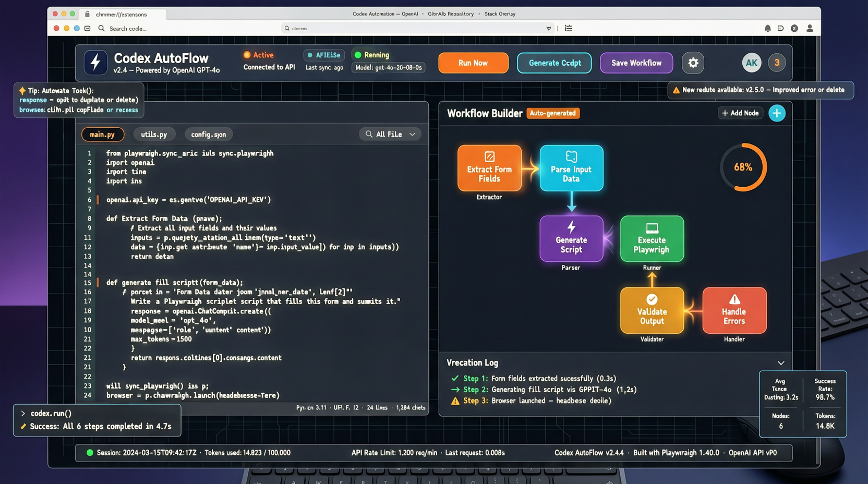Click the orange marker on code line 15

pos(98,283)
